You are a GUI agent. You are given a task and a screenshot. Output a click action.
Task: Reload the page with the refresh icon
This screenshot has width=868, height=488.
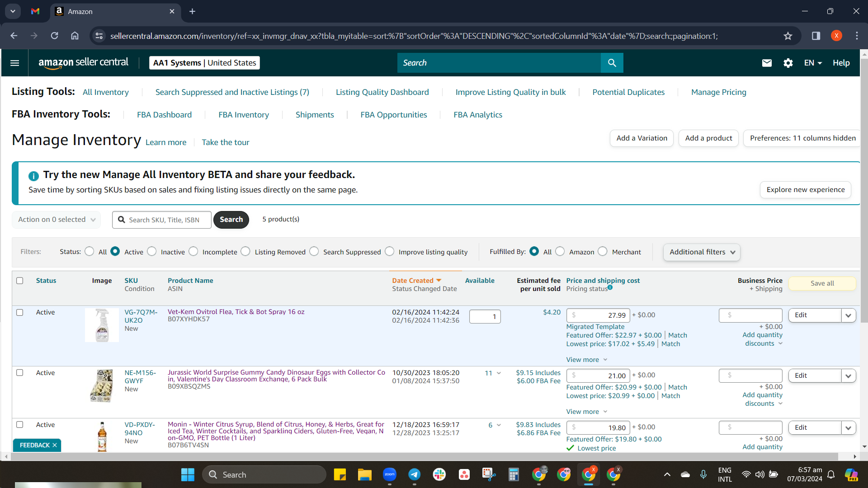54,36
